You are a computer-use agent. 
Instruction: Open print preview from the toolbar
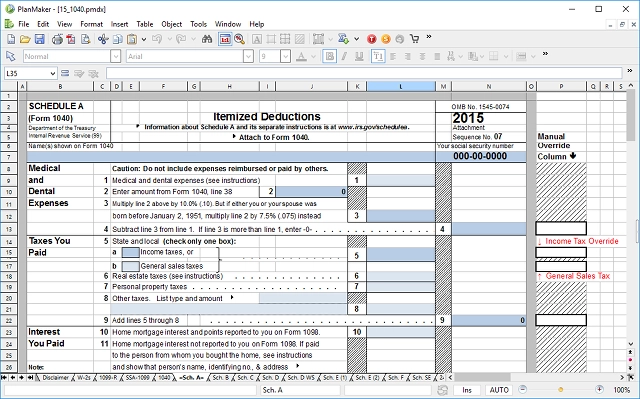click(85, 39)
